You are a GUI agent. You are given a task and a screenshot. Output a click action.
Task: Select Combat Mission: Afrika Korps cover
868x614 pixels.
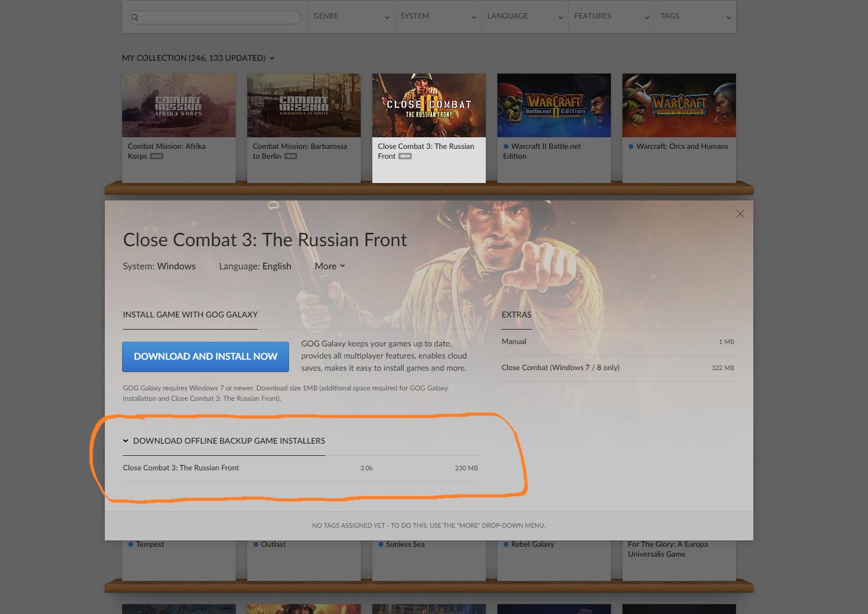pos(179,105)
